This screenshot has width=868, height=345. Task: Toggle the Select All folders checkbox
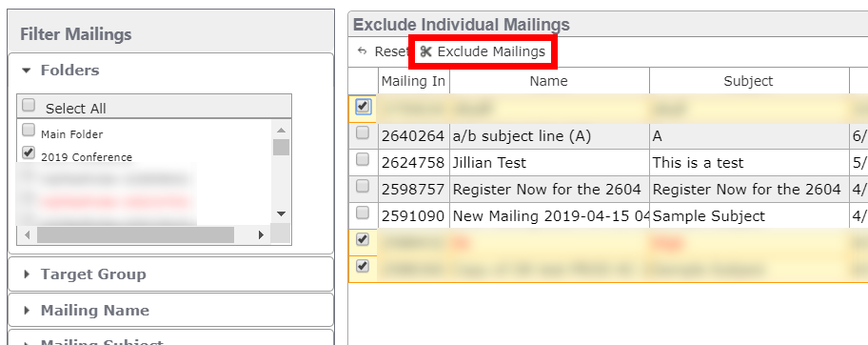click(29, 106)
